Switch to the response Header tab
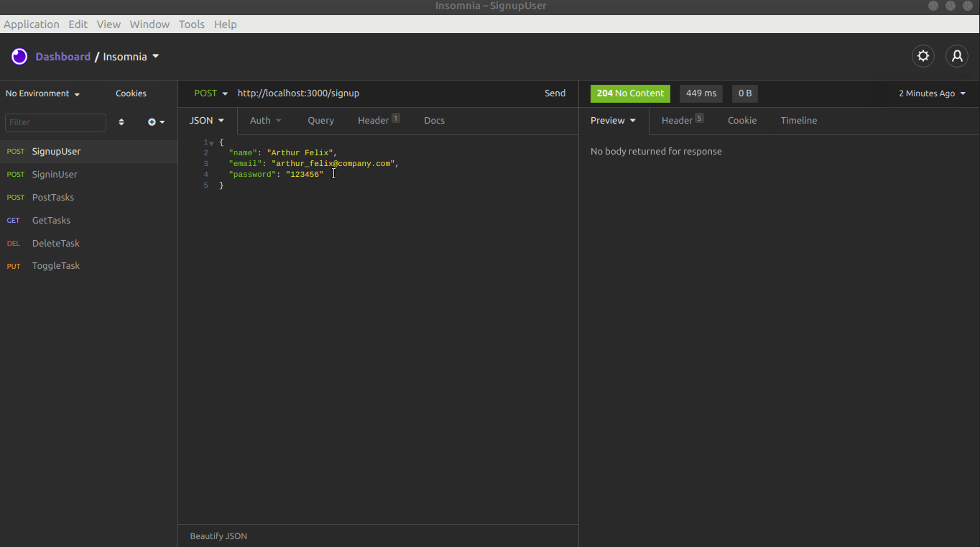 683,121
